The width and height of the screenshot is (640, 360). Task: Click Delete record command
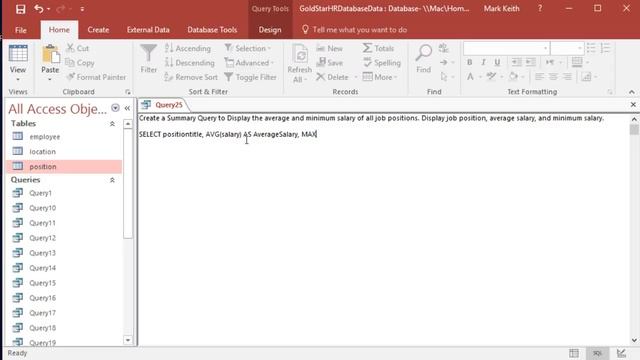[x=333, y=77]
